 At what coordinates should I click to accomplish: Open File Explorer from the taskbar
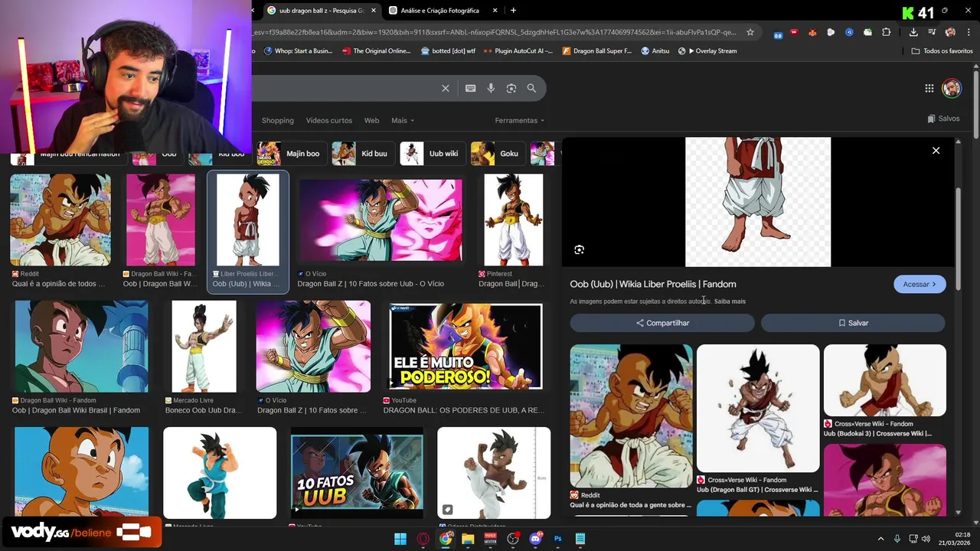(x=468, y=539)
